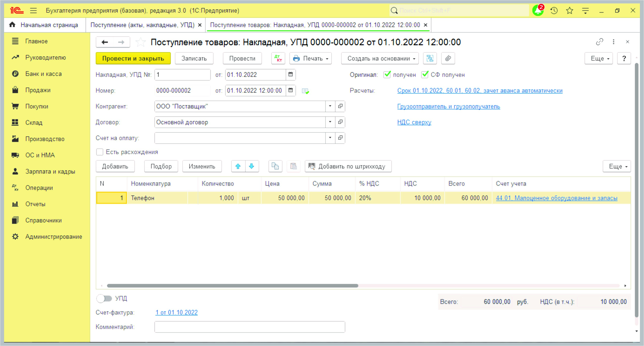Viewport: 644px width, 346px height.
Task: Open Покупки section in sidebar
Action: [37, 107]
